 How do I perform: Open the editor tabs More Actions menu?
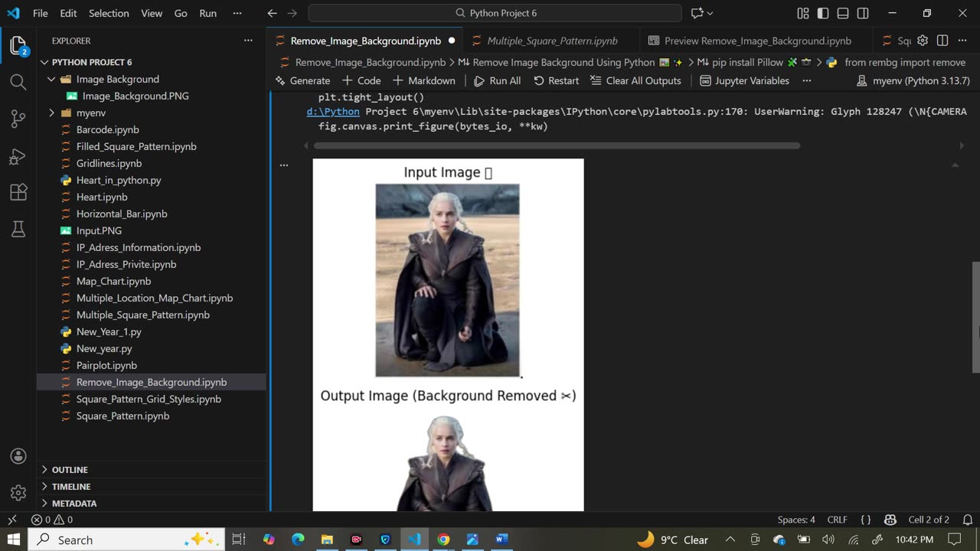coord(963,41)
